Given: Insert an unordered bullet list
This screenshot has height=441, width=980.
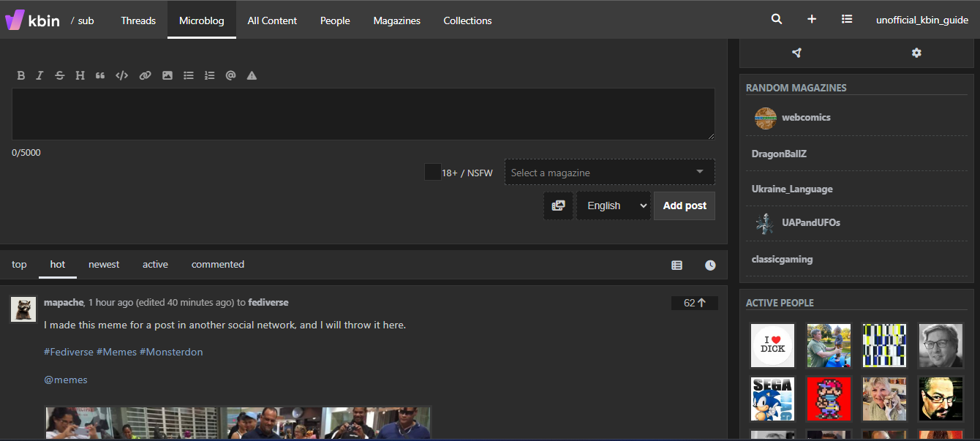Looking at the screenshot, I should point(188,75).
